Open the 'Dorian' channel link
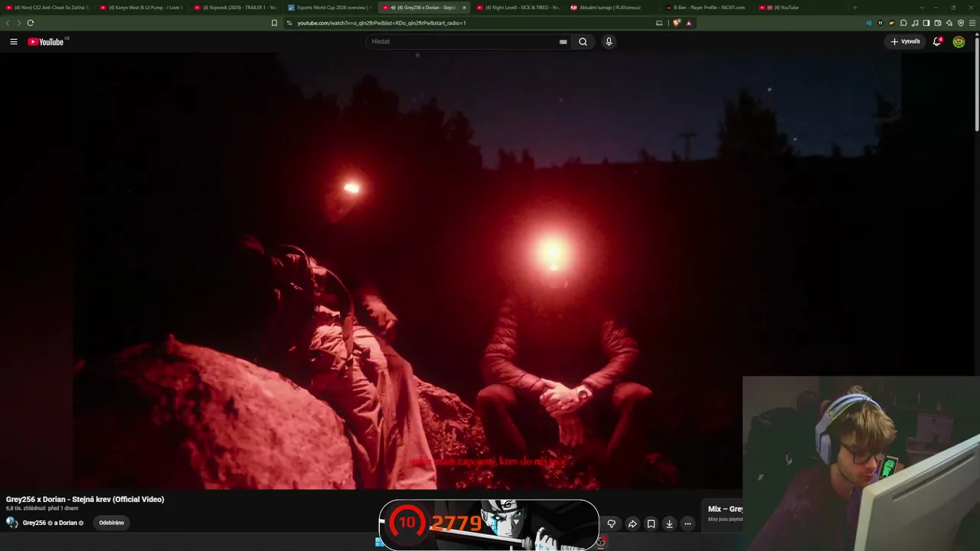Viewport: 980px width, 551px height. [x=68, y=523]
